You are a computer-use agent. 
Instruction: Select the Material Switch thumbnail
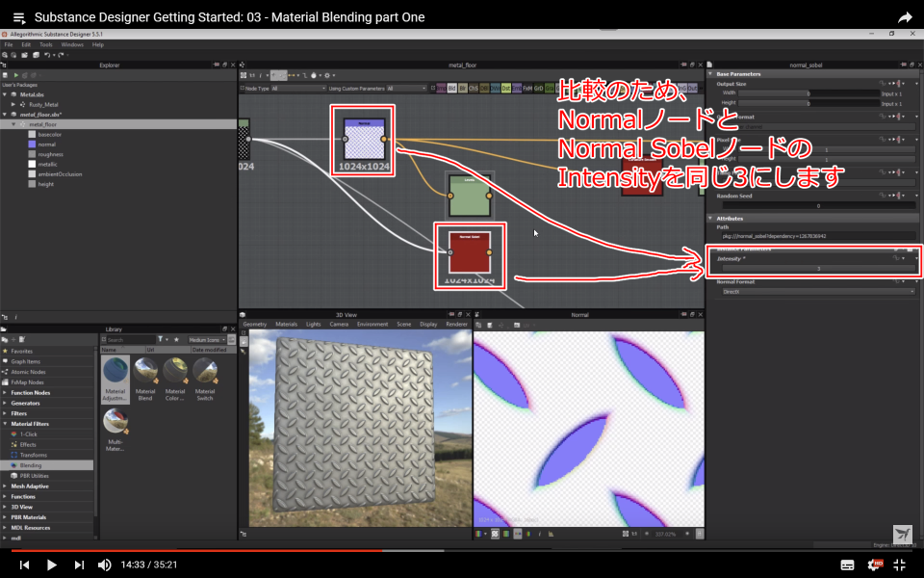click(204, 380)
